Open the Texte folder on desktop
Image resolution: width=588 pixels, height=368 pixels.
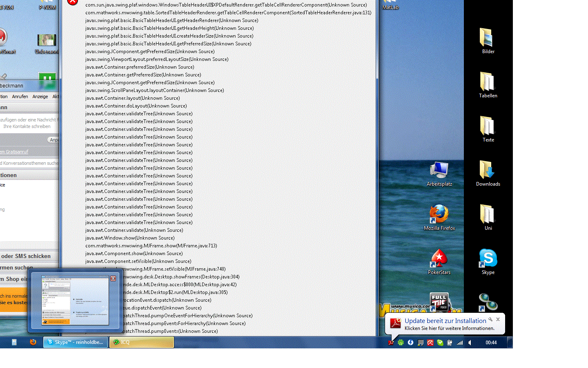[488, 127]
